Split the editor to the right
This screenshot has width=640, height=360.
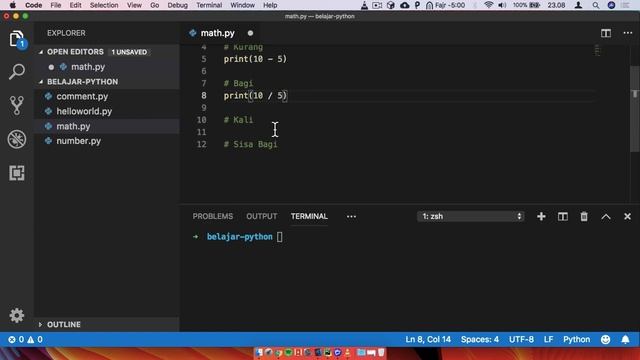pos(606,33)
